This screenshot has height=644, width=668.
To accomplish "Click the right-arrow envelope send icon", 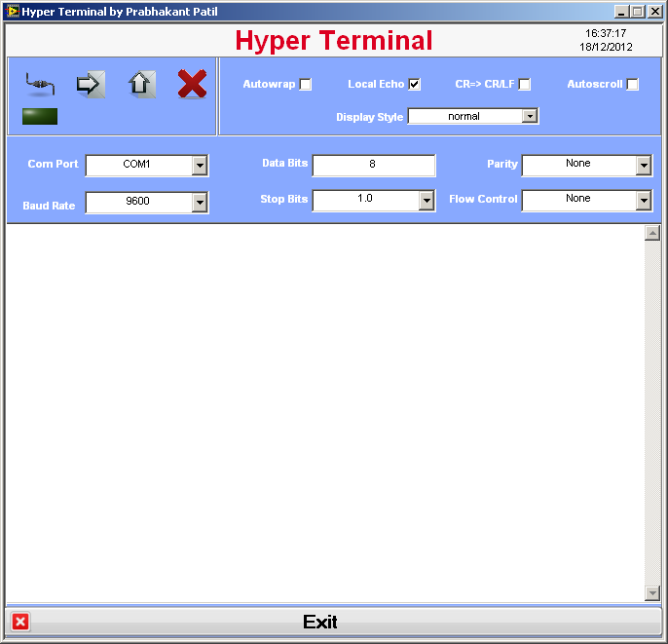I will click(x=90, y=85).
